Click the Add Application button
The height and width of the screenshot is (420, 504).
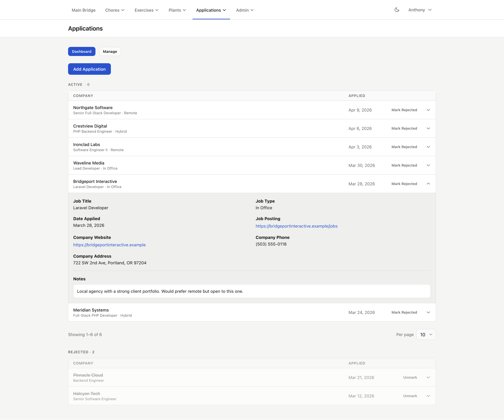click(89, 69)
